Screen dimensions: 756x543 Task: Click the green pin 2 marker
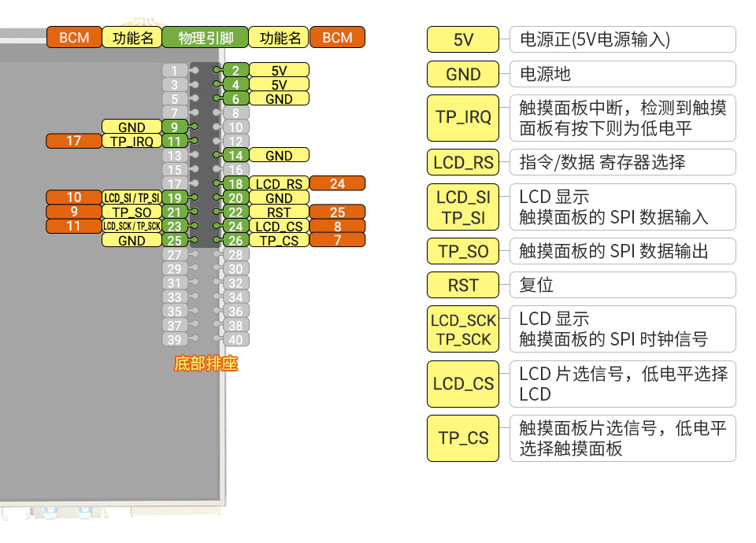tap(235, 71)
